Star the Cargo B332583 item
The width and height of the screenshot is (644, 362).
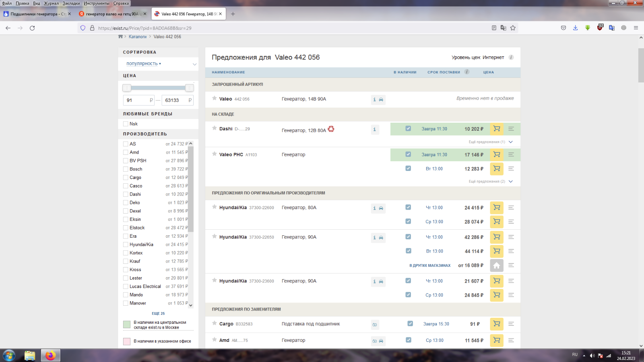(215, 323)
